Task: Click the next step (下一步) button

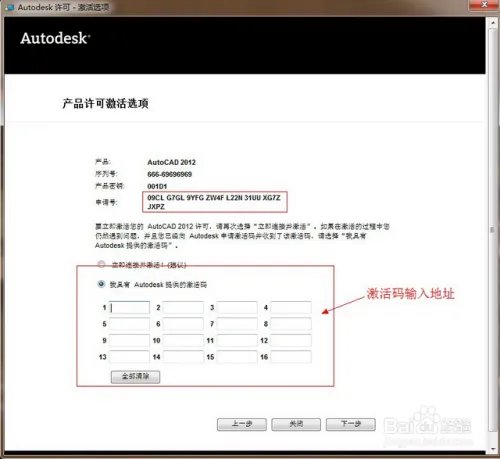Action: click(351, 424)
